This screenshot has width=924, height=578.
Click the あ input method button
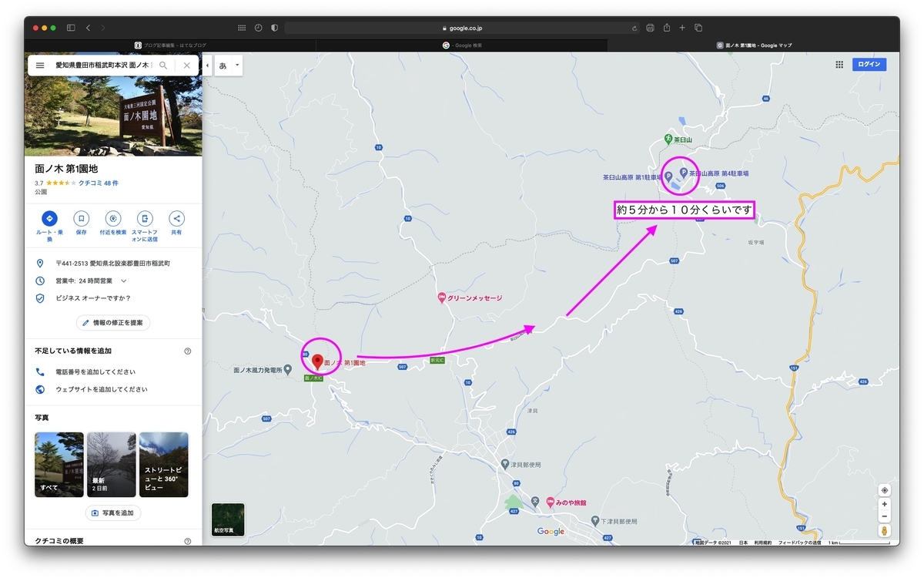point(223,66)
